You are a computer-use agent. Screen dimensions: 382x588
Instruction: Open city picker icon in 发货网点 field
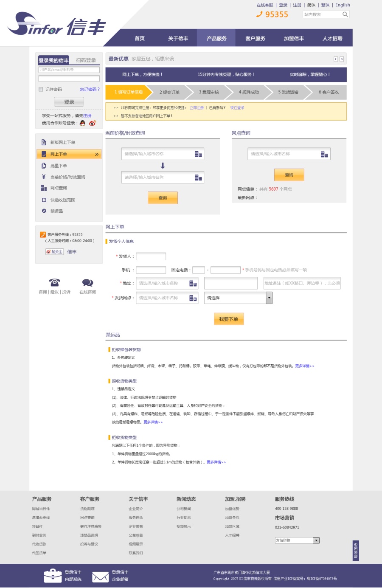193,298
